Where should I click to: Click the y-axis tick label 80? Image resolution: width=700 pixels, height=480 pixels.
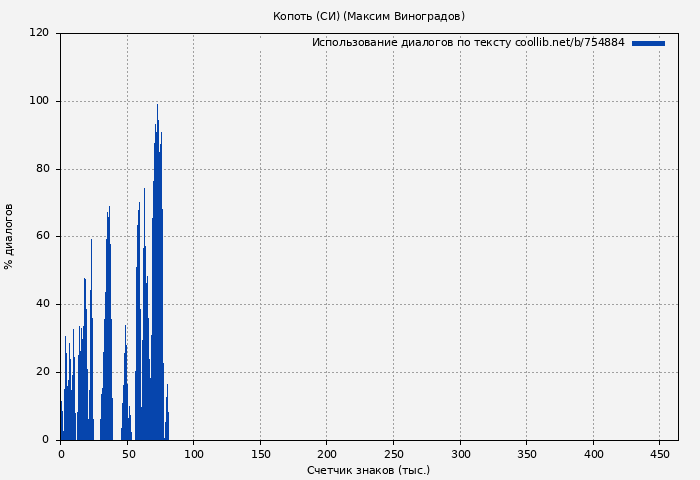pyautogui.click(x=42, y=169)
